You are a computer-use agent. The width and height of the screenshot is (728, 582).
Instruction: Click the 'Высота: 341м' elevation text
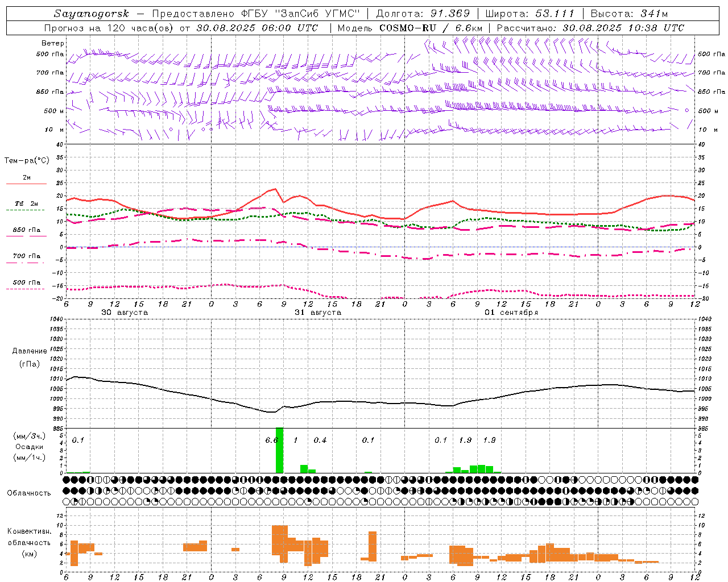[630, 14]
